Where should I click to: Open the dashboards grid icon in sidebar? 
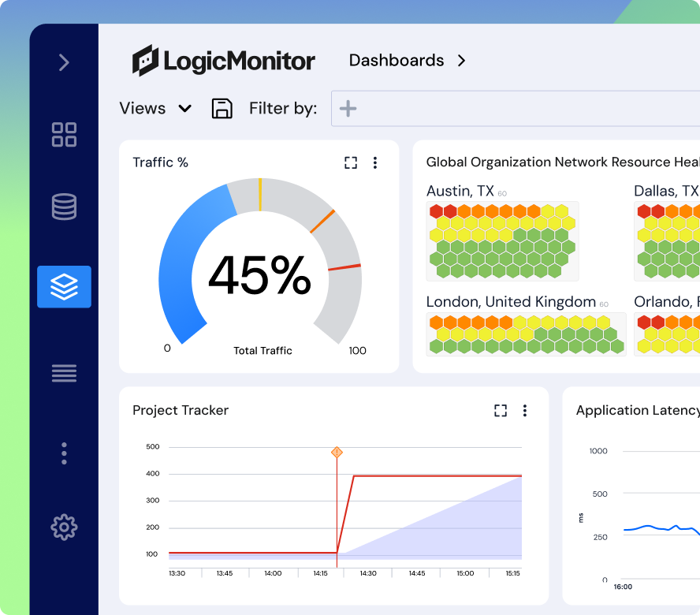point(64,135)
